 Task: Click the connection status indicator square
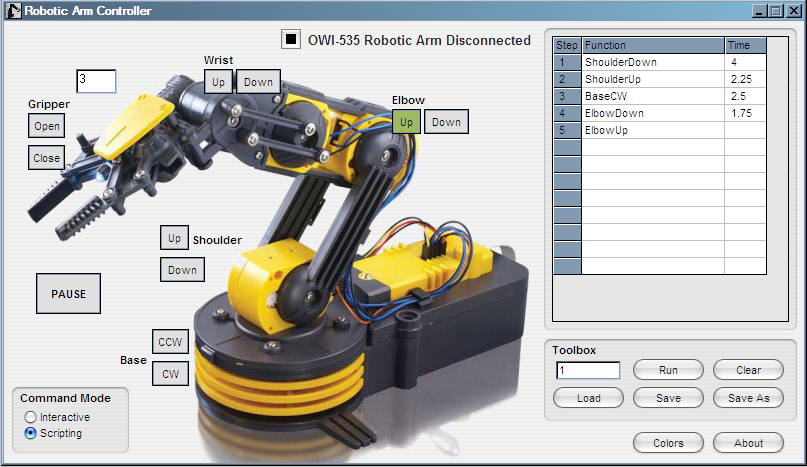(x=291, y=40)
